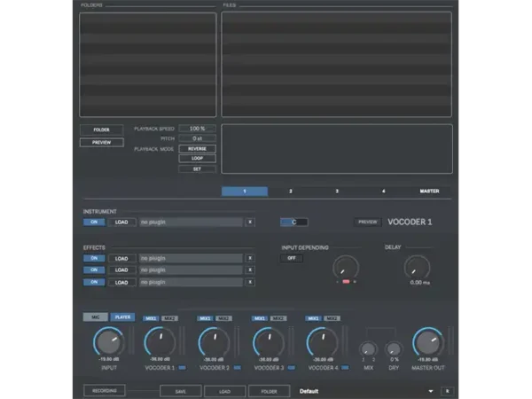The image size is (532, 399).
Task: Click the small blue indicator next to Vocoder 2
Action: point(237,368)
